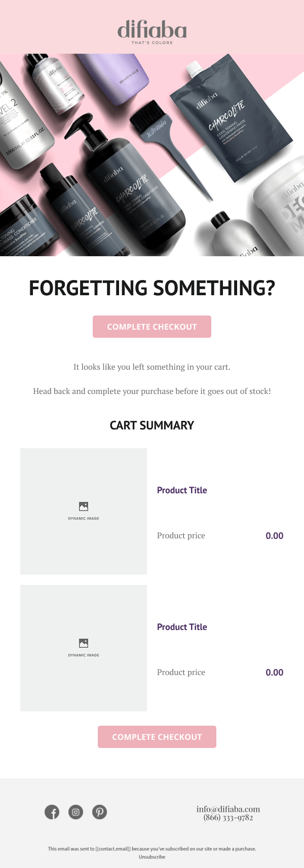304x868 pixels.
Task: Click the Cart Summary heading
Action: point(152,425)
